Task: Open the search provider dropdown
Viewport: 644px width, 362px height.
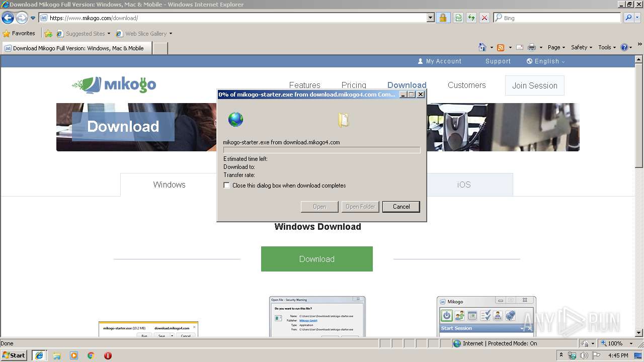Action: 638,18
